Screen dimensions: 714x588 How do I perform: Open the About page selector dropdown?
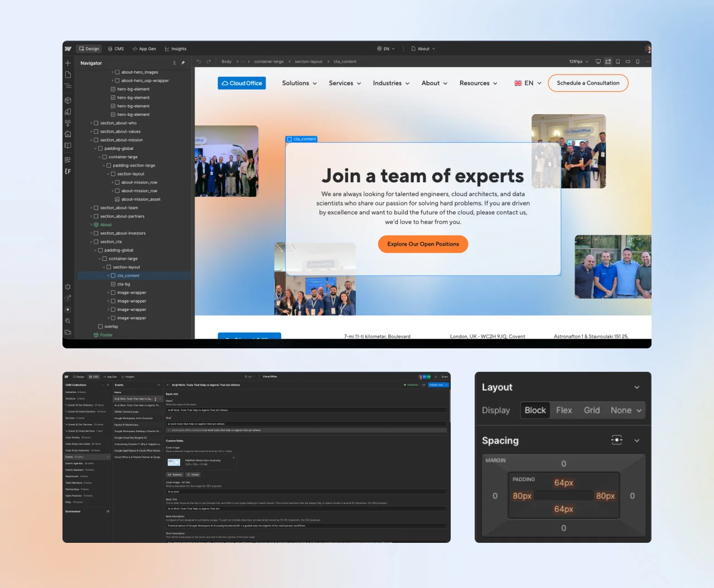423,49
